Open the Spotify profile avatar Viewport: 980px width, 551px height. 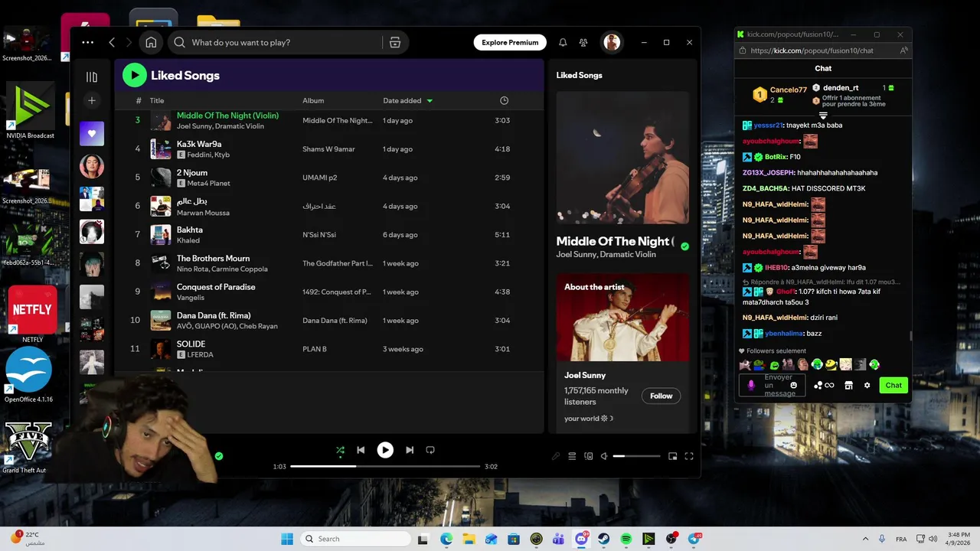pos(611,43)
